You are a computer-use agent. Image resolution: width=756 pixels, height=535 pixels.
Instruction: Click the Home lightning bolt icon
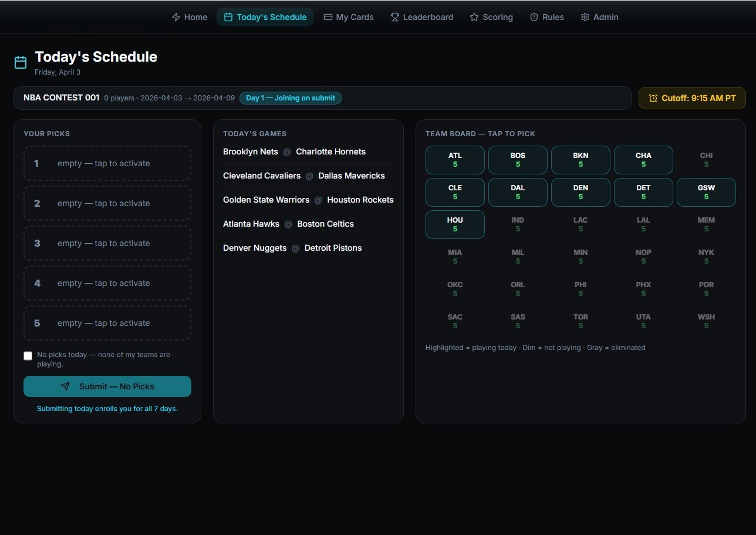(176, 17)
